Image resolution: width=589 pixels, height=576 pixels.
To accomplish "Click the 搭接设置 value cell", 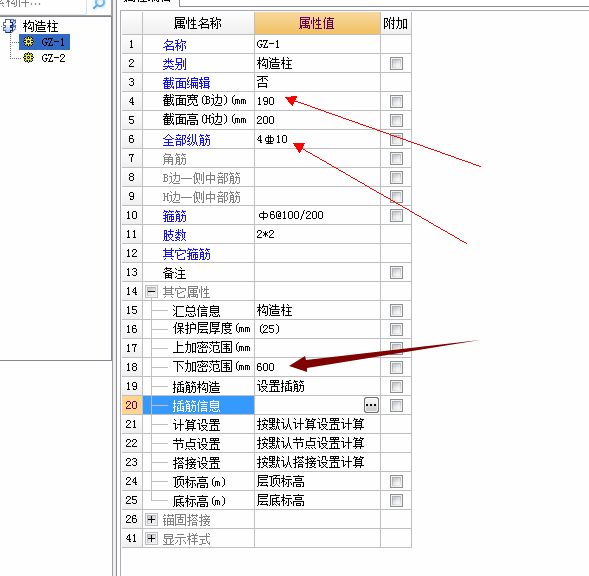I will [x=317, y=462].
